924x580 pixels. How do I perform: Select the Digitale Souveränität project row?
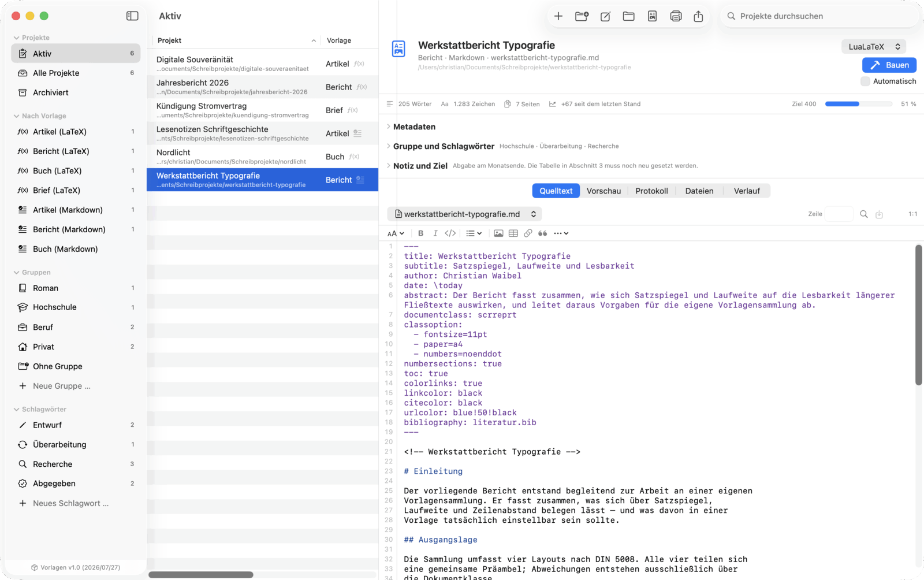tap(263, 64)
